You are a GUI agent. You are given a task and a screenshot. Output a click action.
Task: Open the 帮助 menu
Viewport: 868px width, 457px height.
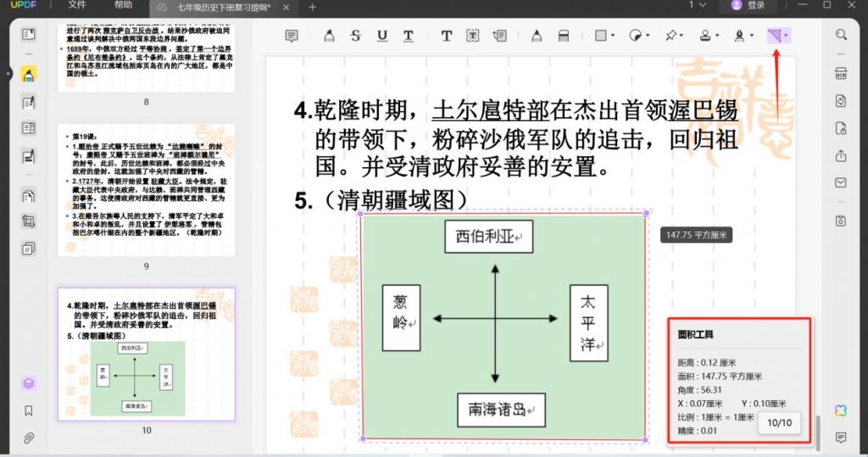(x=124, y=6)
